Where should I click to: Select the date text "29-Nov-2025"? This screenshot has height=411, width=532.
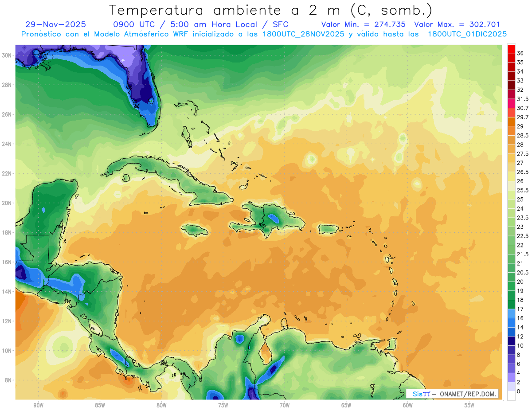click(x=55, y=24)
